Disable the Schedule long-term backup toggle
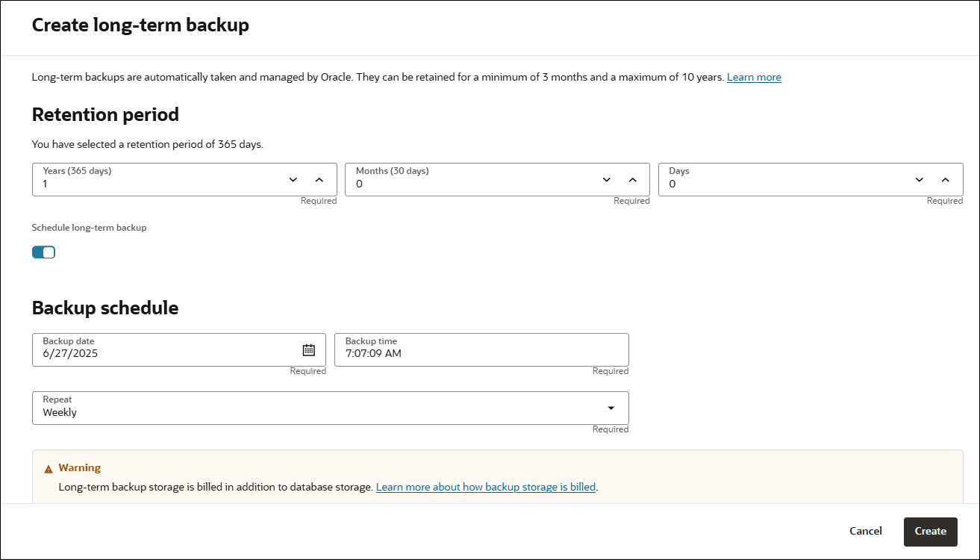This screenshot has width=980, height=560. click(43, 252)
